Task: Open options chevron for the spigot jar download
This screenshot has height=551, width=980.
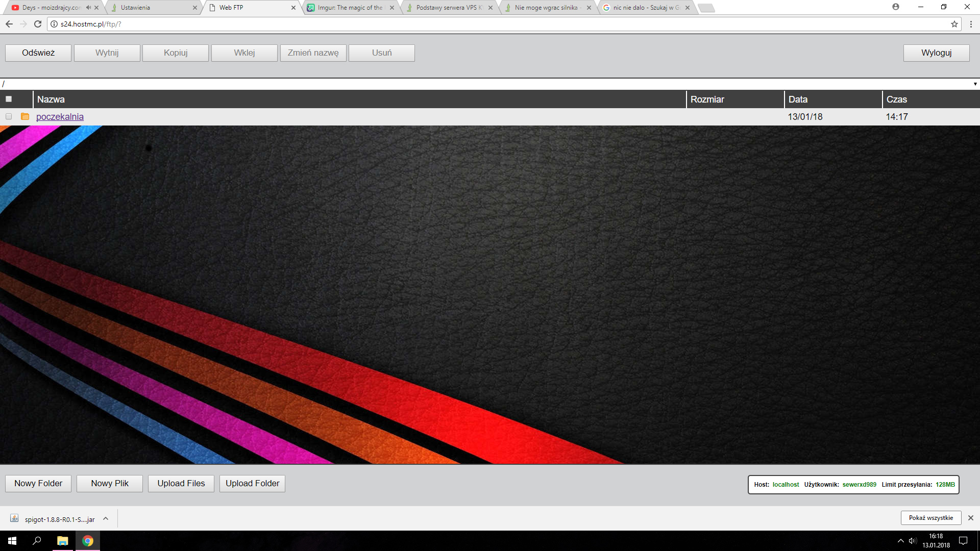Action: tap(106, 518)
